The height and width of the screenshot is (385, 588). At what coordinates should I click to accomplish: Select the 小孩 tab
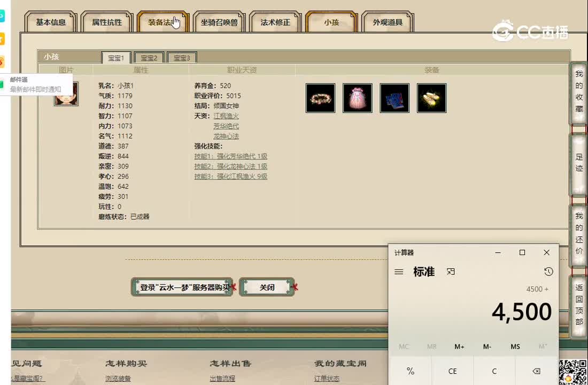[331, 22]
